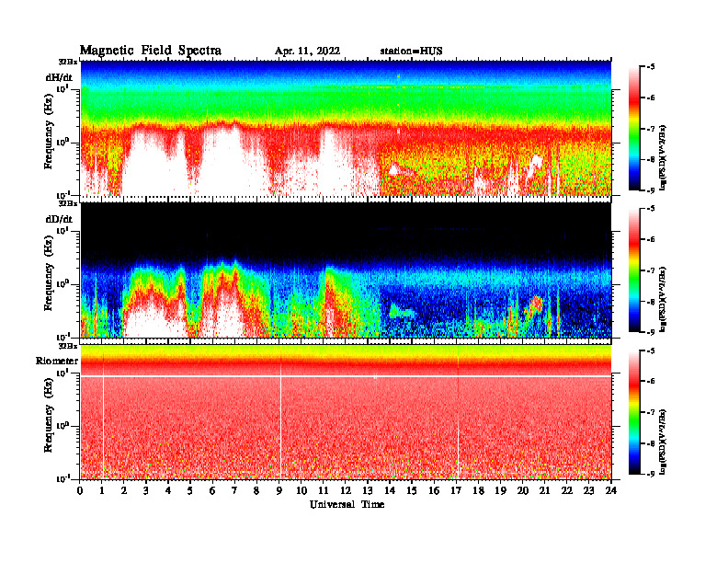Click the "-5" value on dH/dt color scale

click(651, 67)
